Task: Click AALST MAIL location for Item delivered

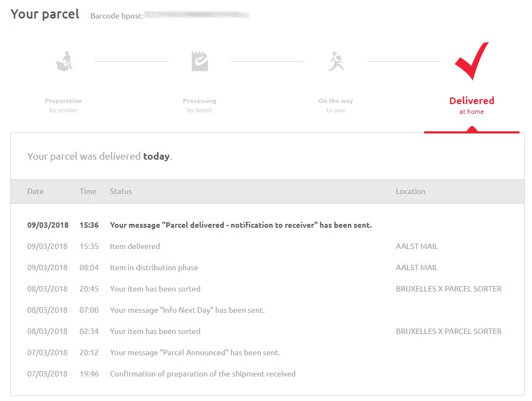Action: 417,246
